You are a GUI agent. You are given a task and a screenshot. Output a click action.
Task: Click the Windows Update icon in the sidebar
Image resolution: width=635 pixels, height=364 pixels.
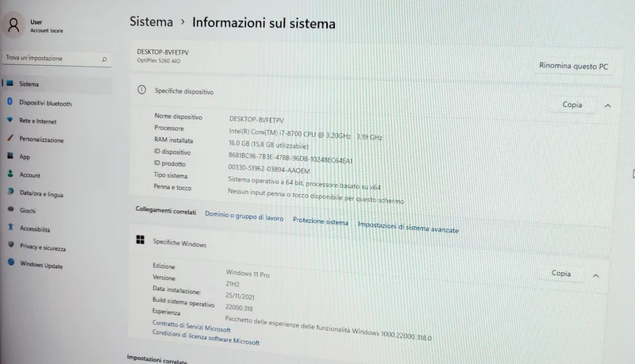pyautogui.click(x=11, y=262)
